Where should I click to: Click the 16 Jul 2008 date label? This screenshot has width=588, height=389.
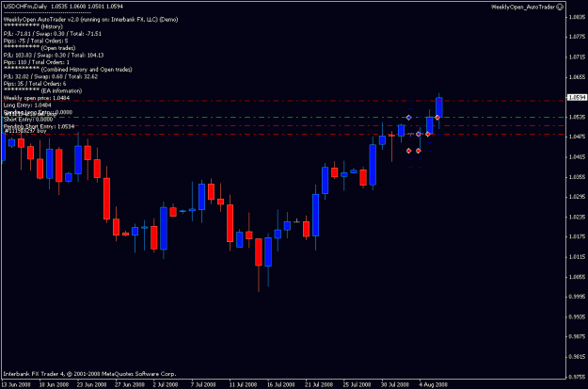point(281,385)
